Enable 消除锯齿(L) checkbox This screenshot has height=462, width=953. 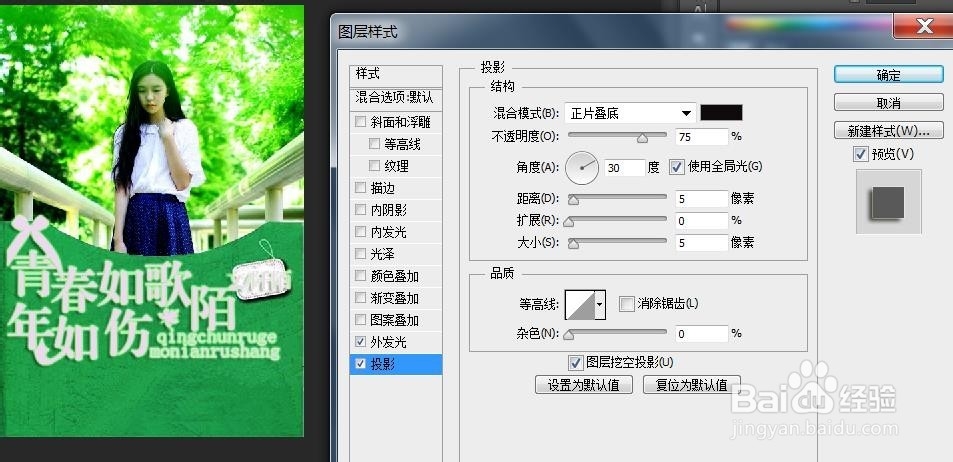pyautogui.click(x=627, y=303)
